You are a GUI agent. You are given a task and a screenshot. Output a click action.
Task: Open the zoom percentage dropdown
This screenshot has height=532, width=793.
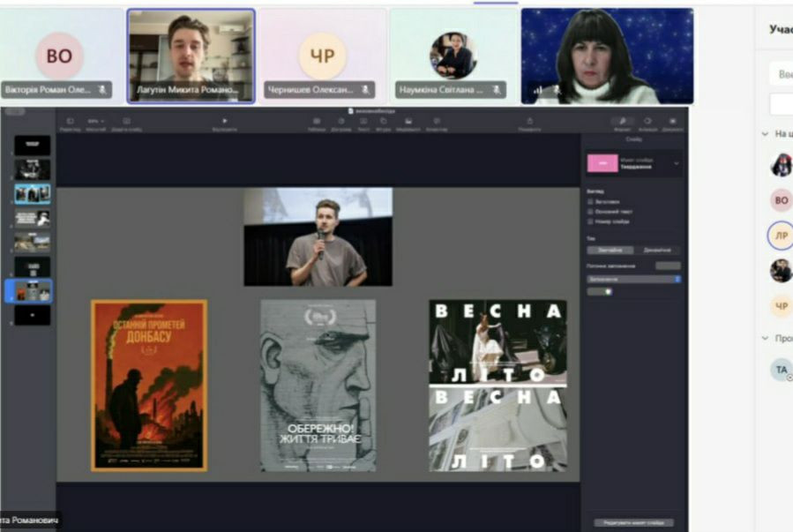point(95,121)
